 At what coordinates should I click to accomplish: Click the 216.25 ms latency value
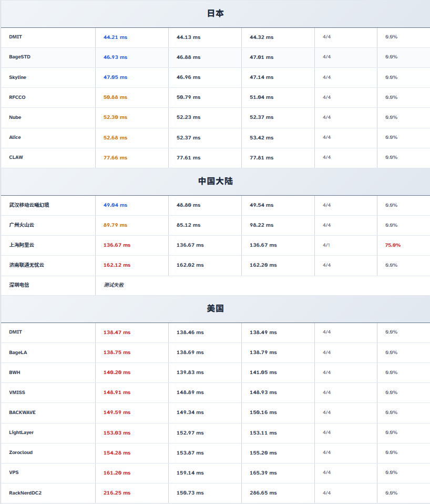click(117, 493)
